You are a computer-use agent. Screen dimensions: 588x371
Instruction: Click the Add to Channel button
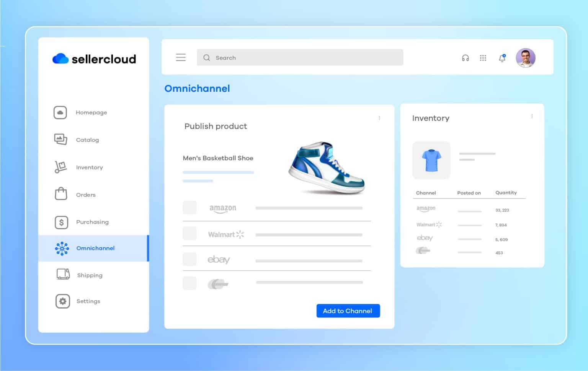[x=348, y=311]
